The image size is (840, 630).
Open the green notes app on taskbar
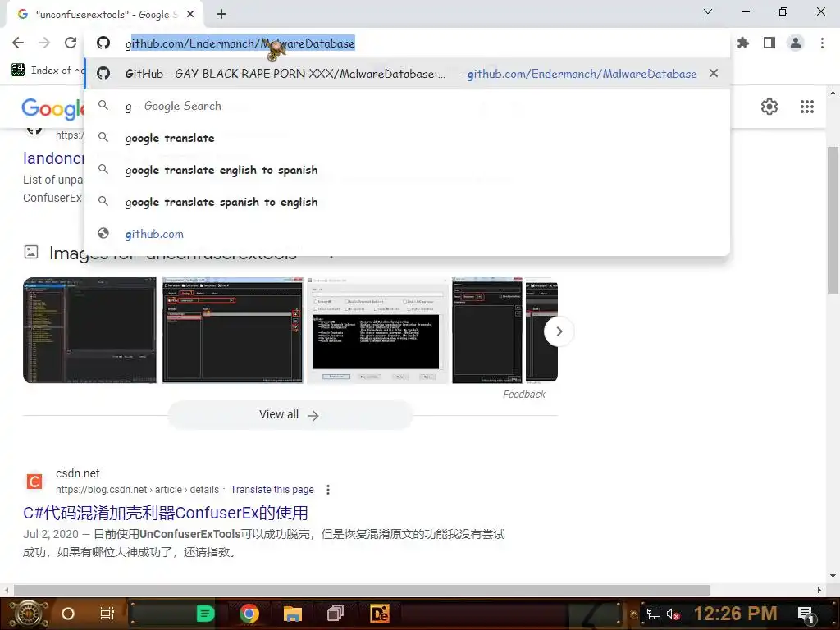[206, 614]
